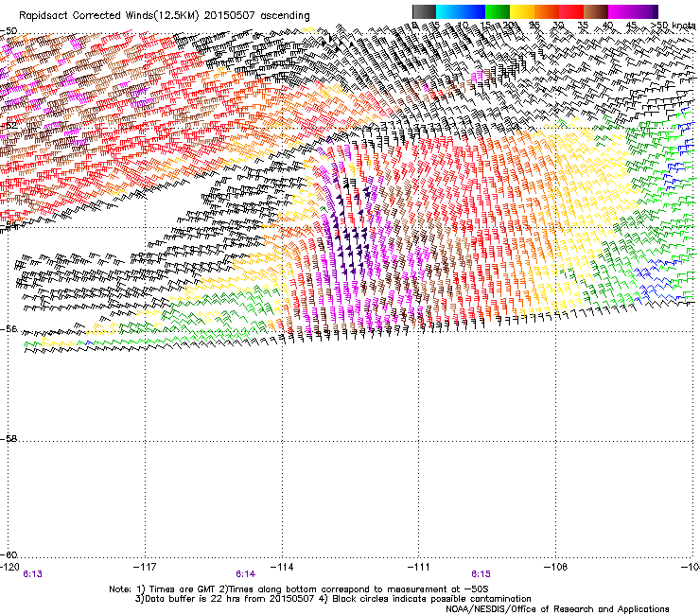This screenshot has height=615, width=700.
Task: Click the red 30-35 knots legend segment
Action: coord(571,11)
